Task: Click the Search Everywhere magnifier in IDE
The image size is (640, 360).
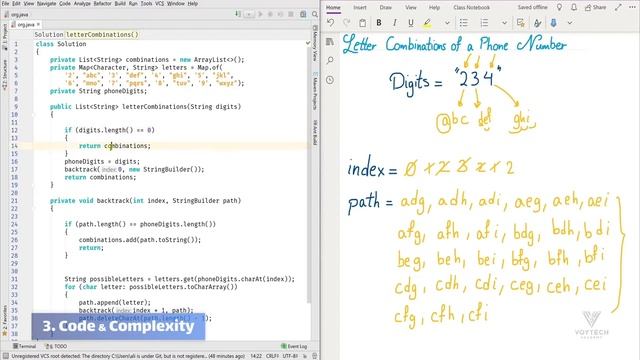Action: tap(315, 14)
